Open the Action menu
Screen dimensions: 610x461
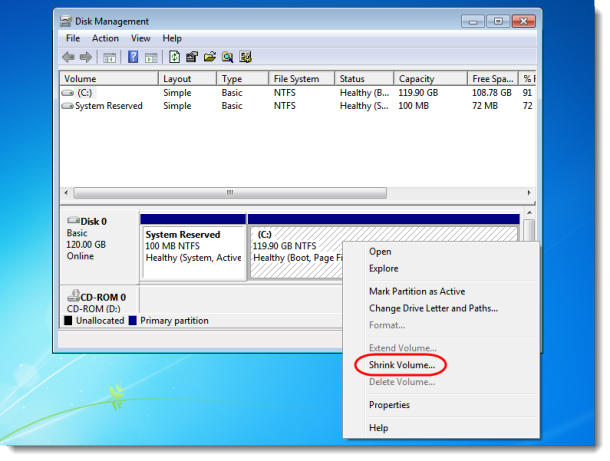[105, 39]
